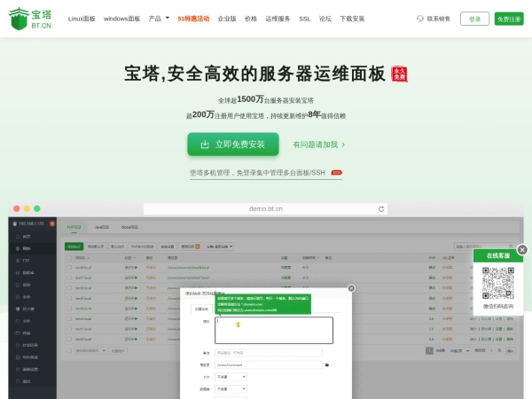
Task: Click the 备注 input in add-site dialog
Action: point(269,353)
